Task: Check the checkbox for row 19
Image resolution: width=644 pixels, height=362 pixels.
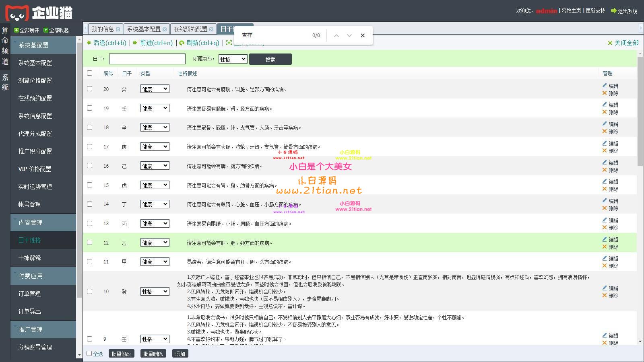Action: [89, 108]
